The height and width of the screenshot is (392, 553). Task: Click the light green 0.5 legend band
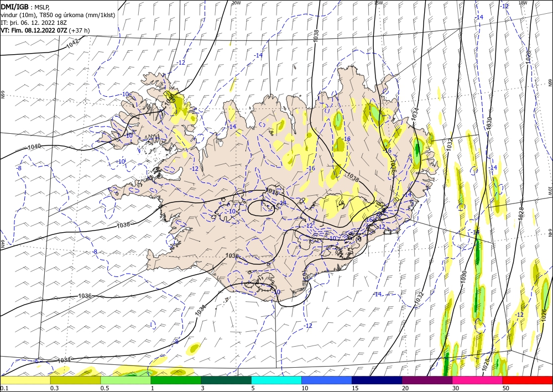pos(126,380)
